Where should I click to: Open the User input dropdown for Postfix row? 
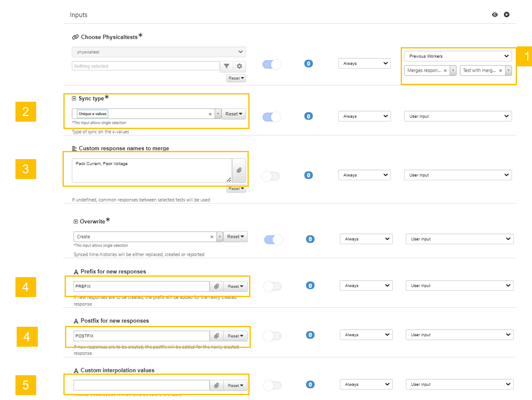[460, 335]
